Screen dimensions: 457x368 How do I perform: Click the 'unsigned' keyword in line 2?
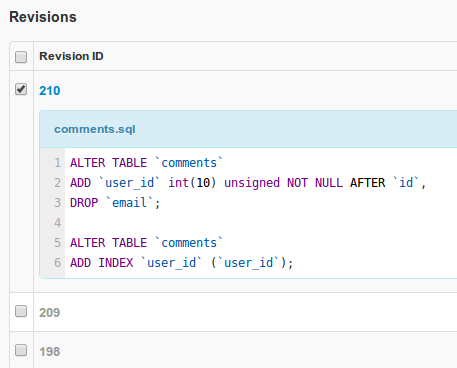tap(252, 183)
